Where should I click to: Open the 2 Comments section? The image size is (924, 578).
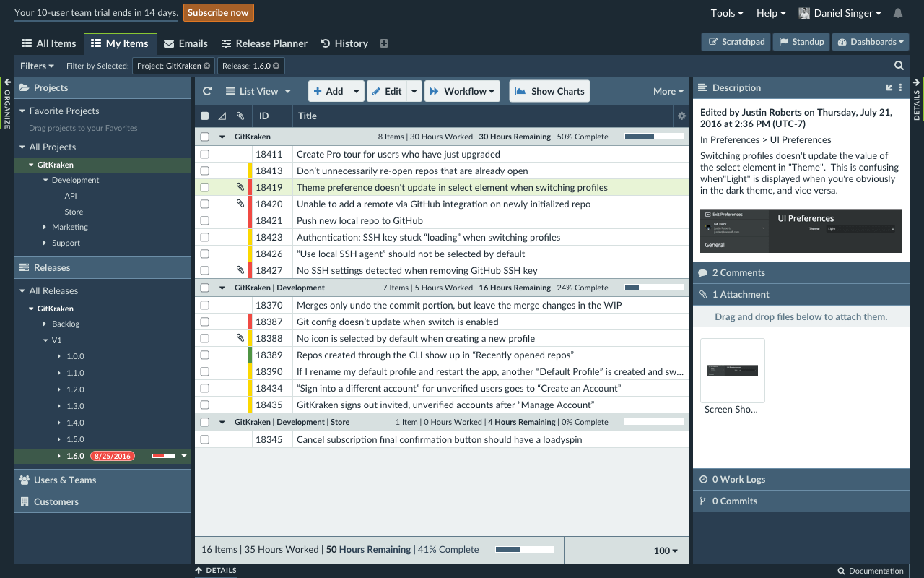pos(801,272)
